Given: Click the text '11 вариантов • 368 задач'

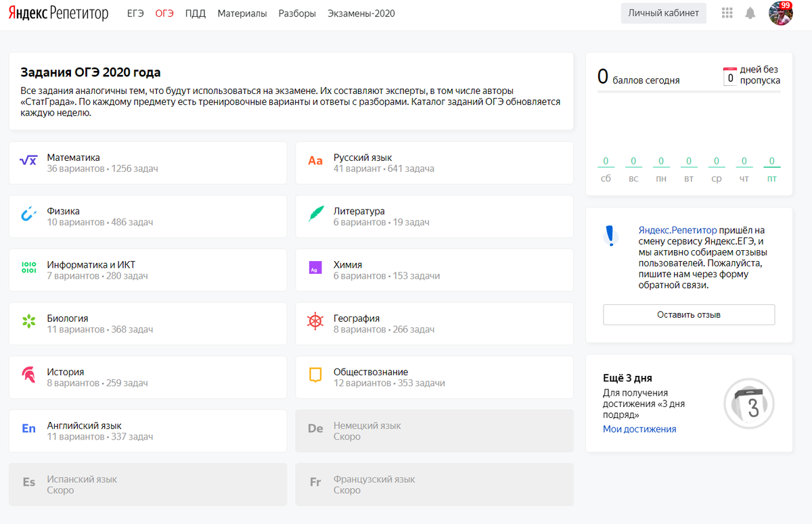Looking at the screenshot, I should point(100,329).
